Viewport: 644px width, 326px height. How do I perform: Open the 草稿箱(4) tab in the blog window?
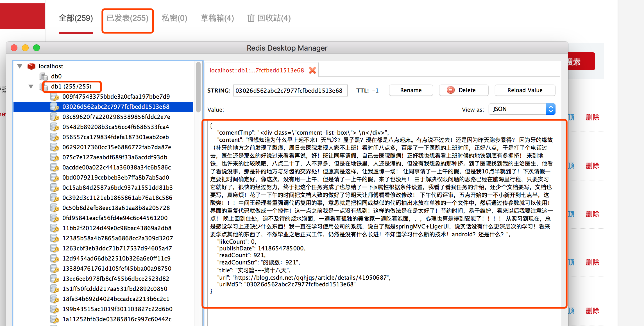217,18
